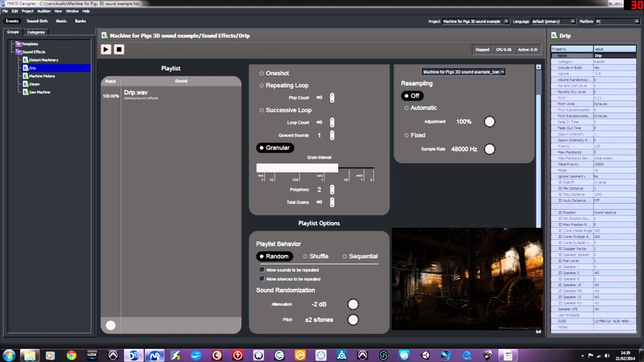Image resolution: width=644 pixels, height=362 pixels.
Task: Click the volume speaker tray icon
Action: tap(607, 355)
